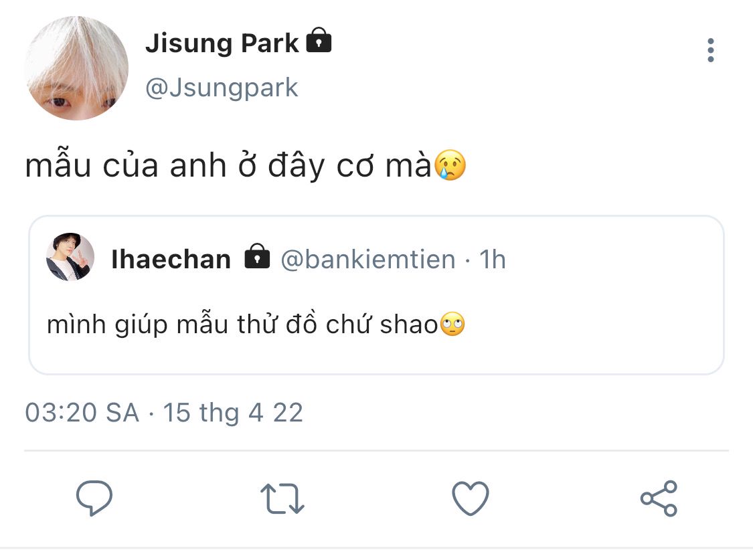The width and height of the screenshot is (753, 560).
Task: Retweet this tweet
Action: (282, 499)
